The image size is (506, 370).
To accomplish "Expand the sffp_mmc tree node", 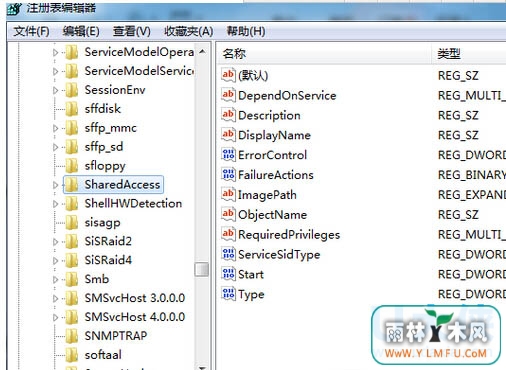I will tap(55, 128).
